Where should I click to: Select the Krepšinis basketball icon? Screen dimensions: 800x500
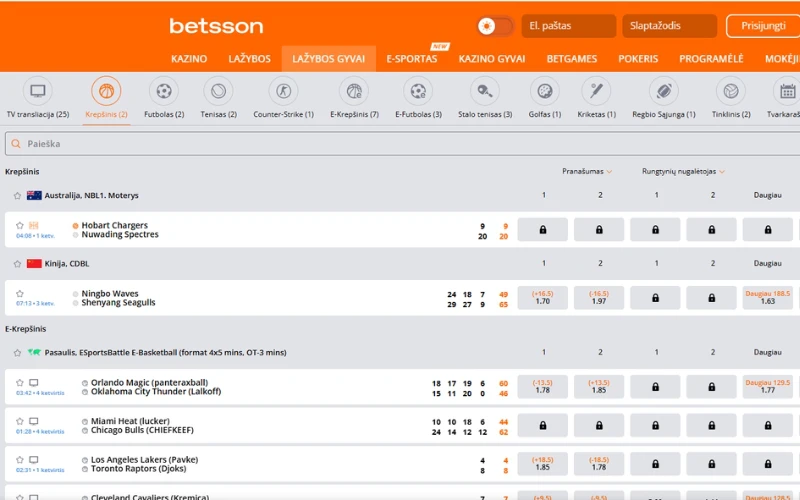pyautogui.click(x=106, y=91)
